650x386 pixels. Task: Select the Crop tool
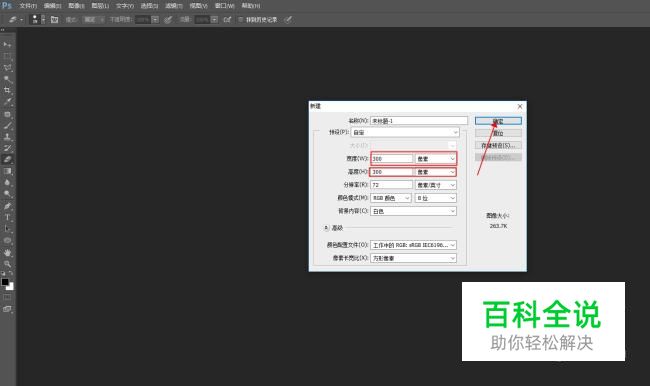(x=7, y=90)
